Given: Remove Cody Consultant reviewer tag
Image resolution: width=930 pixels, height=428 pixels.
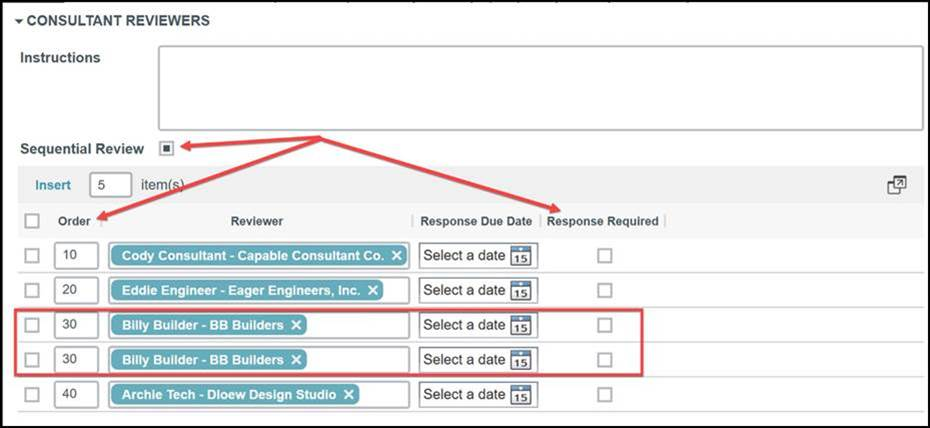Looking at the screenshot, I should (x=397, y=256).
